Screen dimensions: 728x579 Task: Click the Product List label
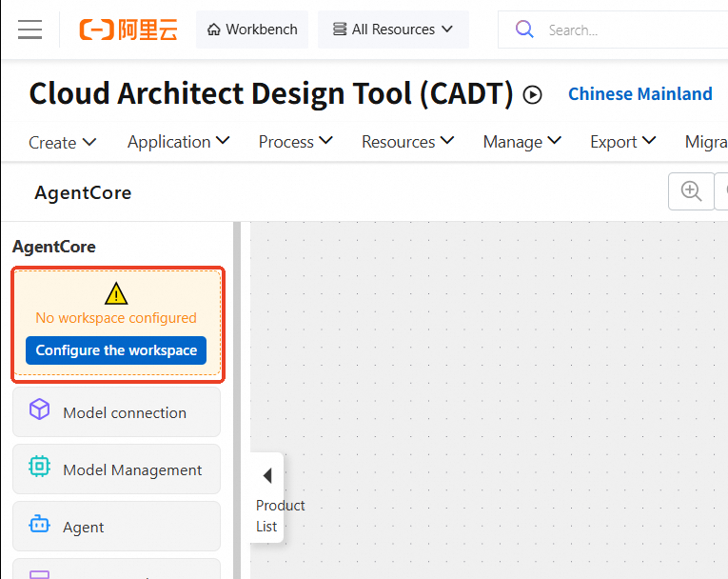point(280,516)
